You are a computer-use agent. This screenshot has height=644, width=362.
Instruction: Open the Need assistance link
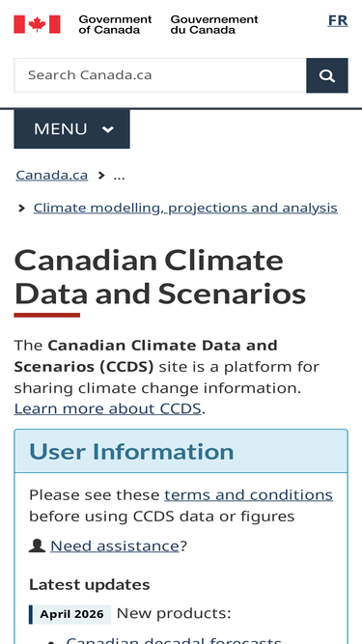click(115, 546)
